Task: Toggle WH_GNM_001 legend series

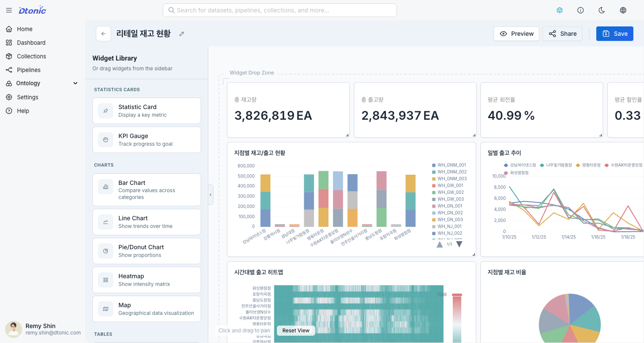Action: (x=449, y=165)
